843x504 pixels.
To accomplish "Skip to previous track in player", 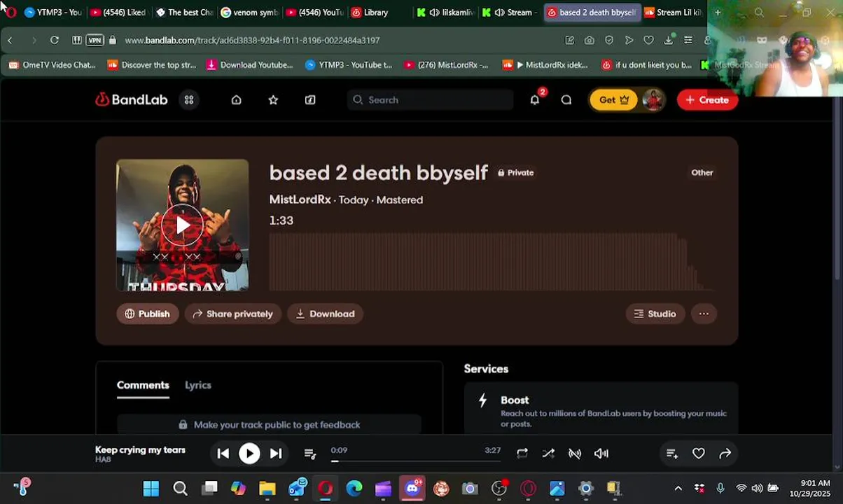I will click(x=223, y=454).
